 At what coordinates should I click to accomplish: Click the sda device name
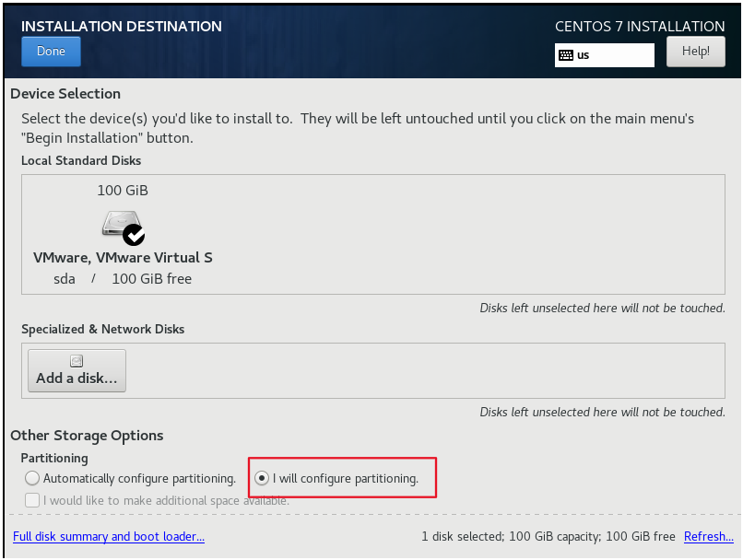point(65,279)
